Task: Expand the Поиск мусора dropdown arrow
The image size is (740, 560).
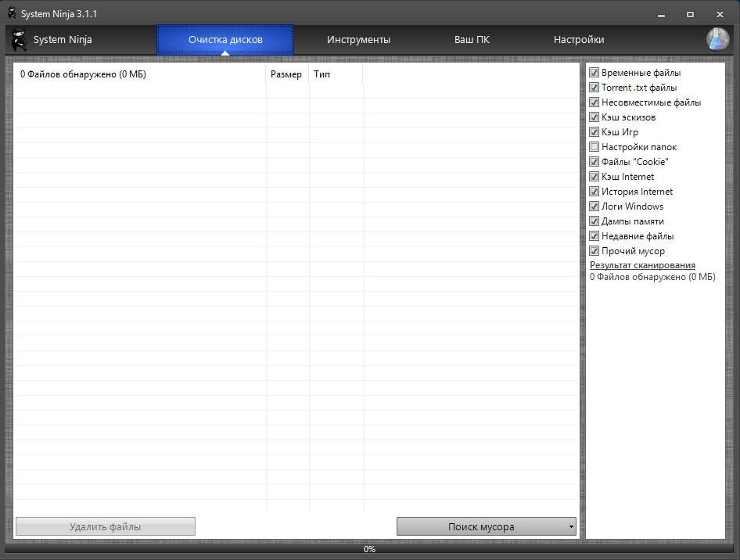Action: click(x=571, y=526)
